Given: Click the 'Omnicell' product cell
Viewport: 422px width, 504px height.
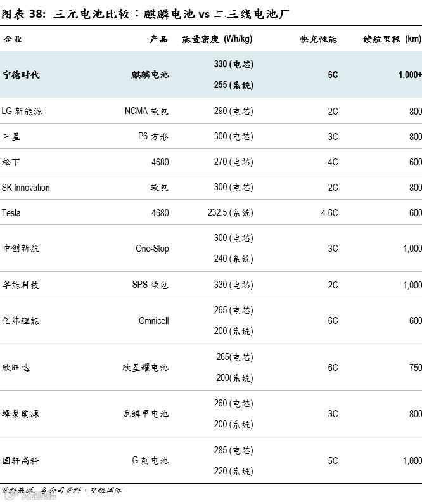Looking at the screenshot, I should click(154, 321).
